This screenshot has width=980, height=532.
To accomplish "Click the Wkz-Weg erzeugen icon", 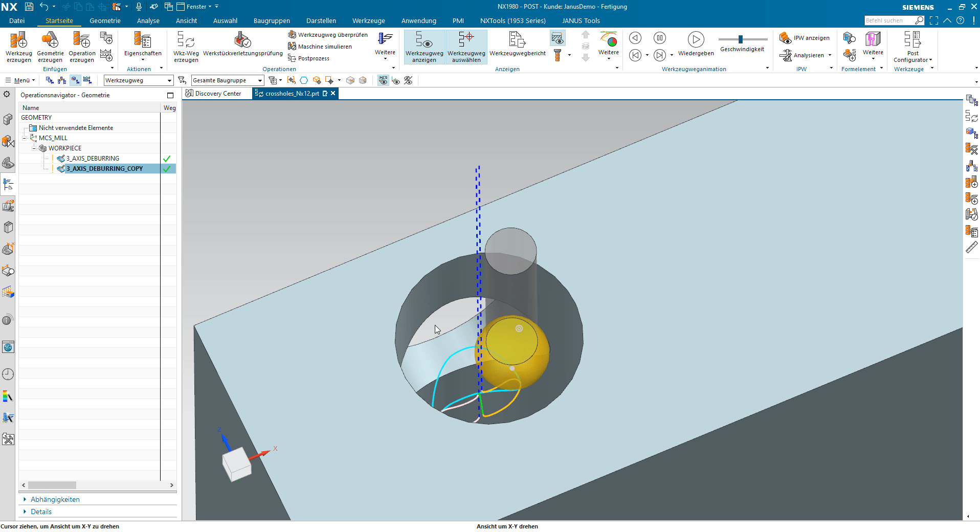I will click(185, 47).
